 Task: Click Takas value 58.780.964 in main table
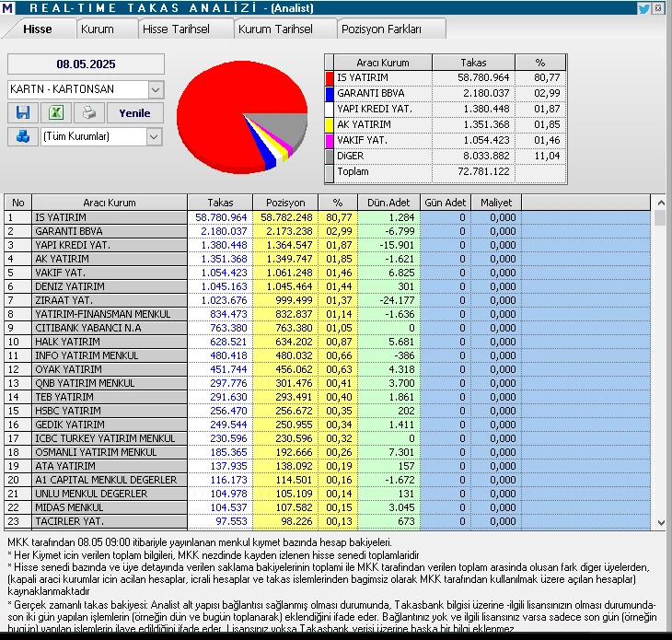point(221,217)
